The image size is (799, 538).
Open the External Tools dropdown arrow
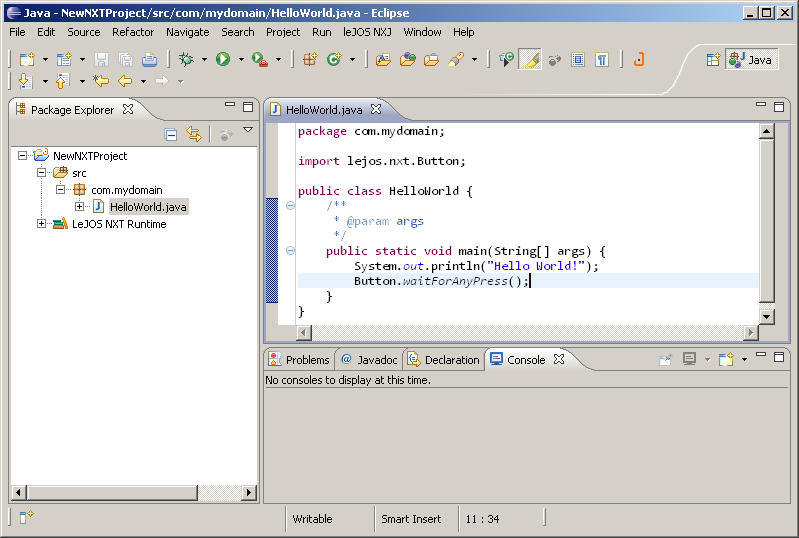coord(279,60)
